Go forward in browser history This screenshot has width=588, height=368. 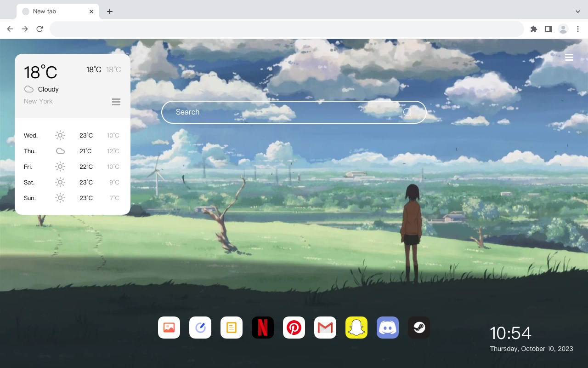pos(25,29)
